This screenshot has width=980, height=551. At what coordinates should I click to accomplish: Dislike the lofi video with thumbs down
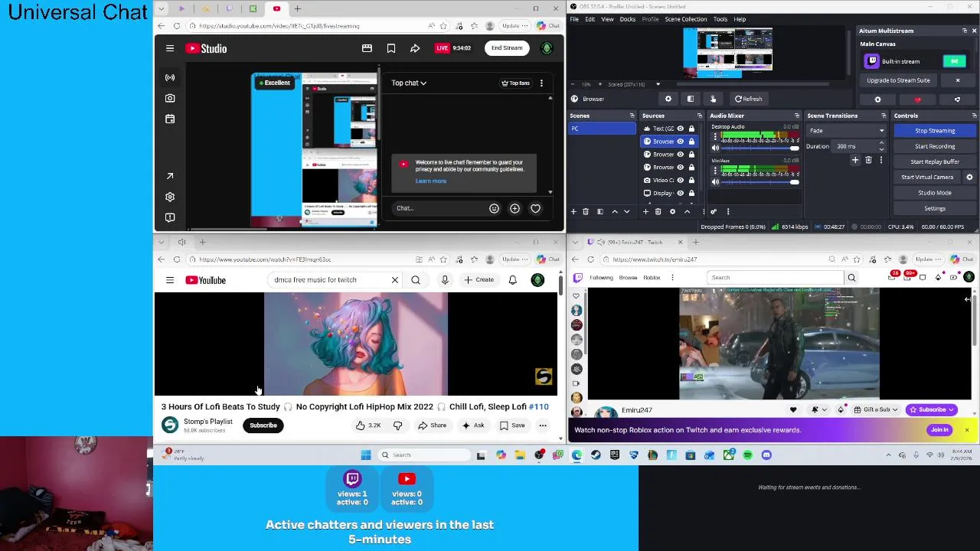[397, 425]
